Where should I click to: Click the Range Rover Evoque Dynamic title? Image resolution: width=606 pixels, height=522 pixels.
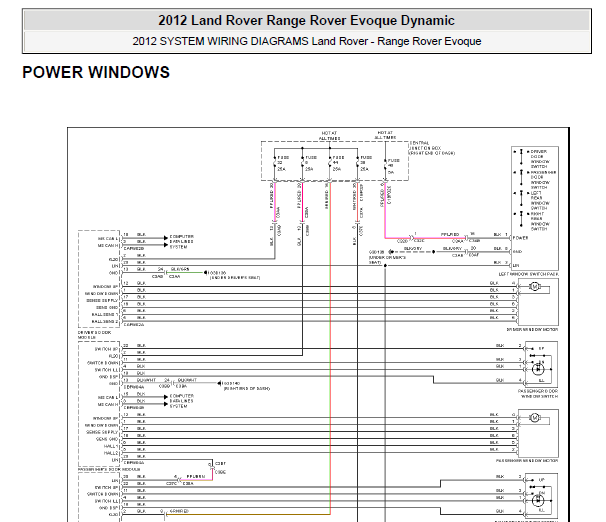306,20
